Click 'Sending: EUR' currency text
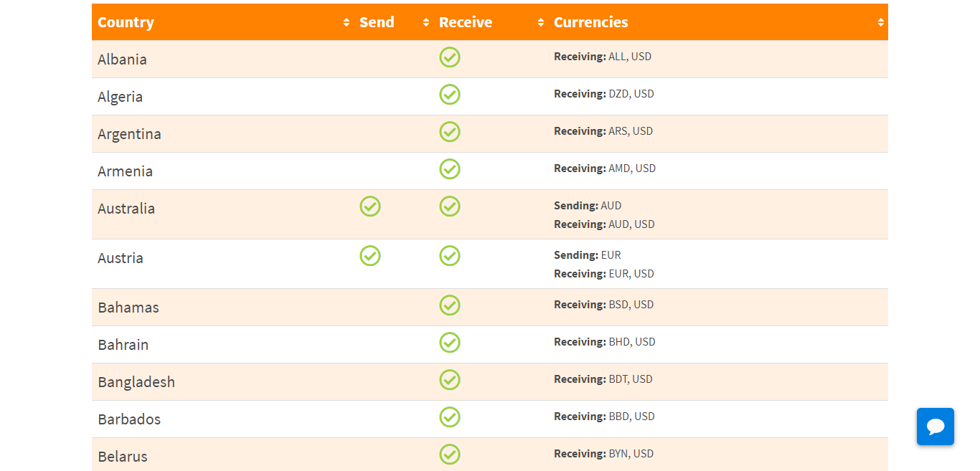 588,255
